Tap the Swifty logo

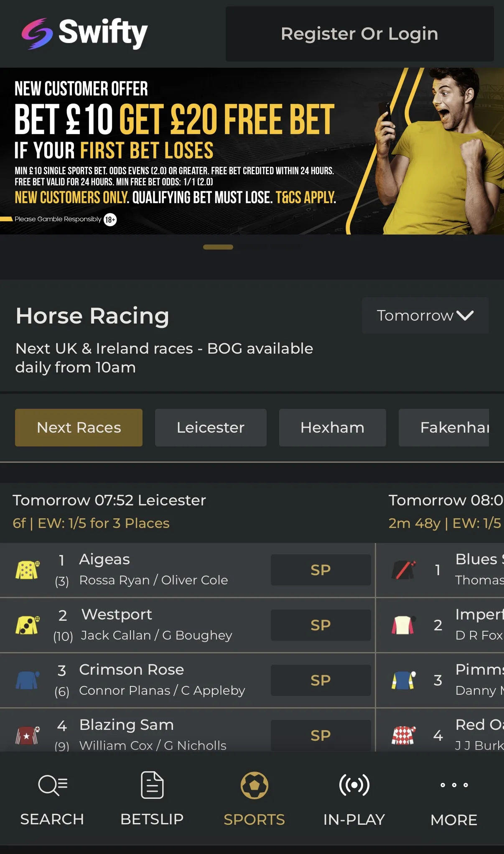point(84,33)
